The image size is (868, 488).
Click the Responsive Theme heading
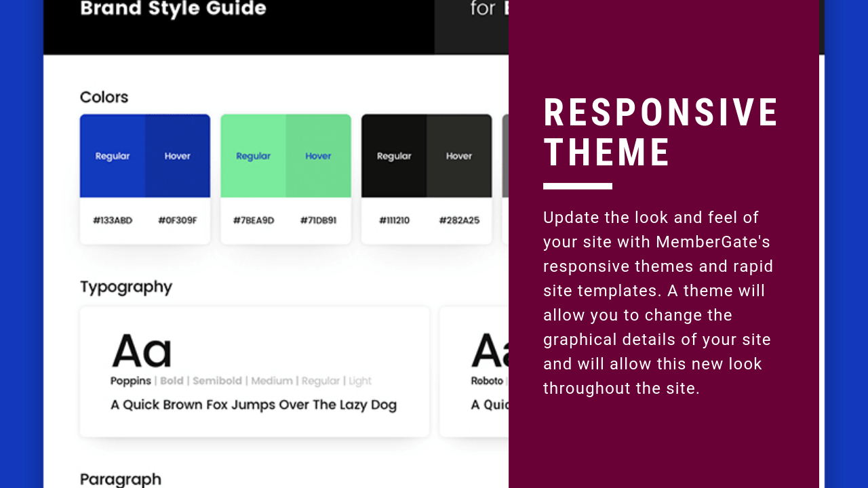click(x=660, y=132)
